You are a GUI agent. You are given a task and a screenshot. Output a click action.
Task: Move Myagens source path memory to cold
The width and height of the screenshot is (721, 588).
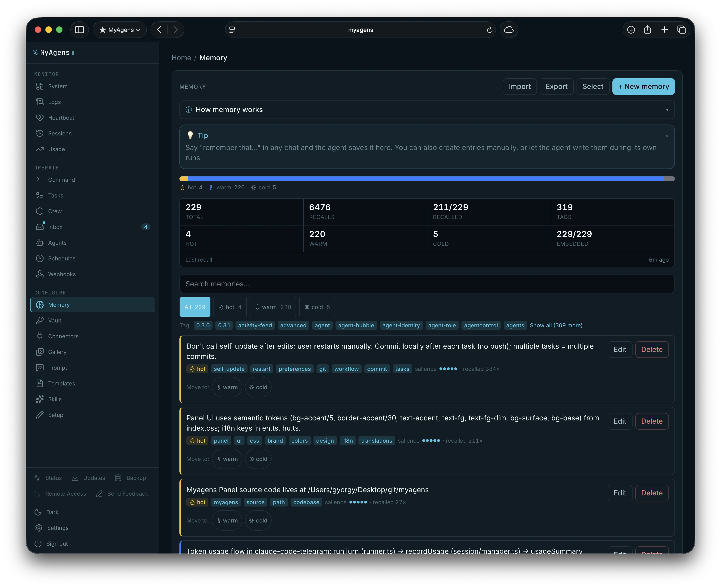pyautogui.click(x=258, y=521)
